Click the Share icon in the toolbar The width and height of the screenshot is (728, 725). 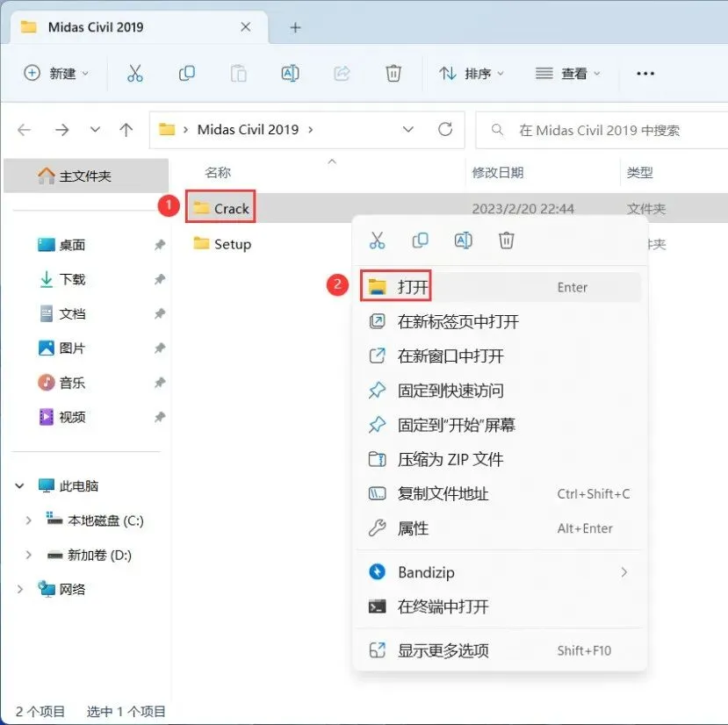[342, 74]
